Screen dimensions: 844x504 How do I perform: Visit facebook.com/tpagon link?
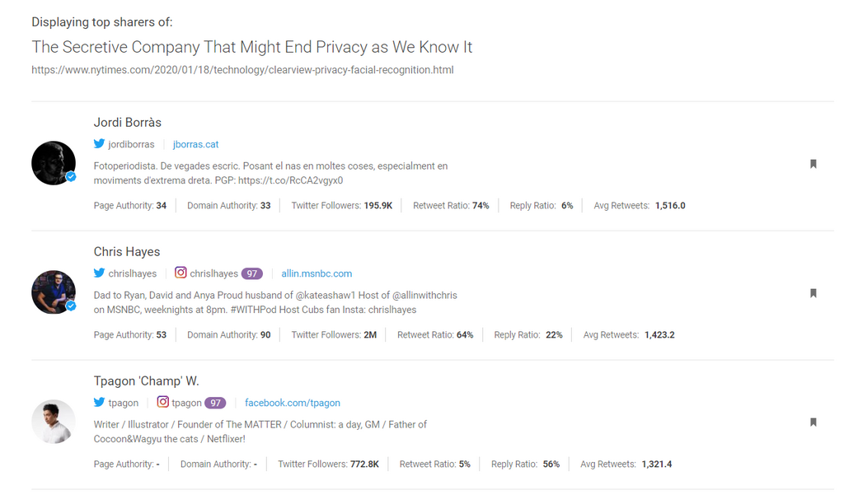click(x=292, y=403)
